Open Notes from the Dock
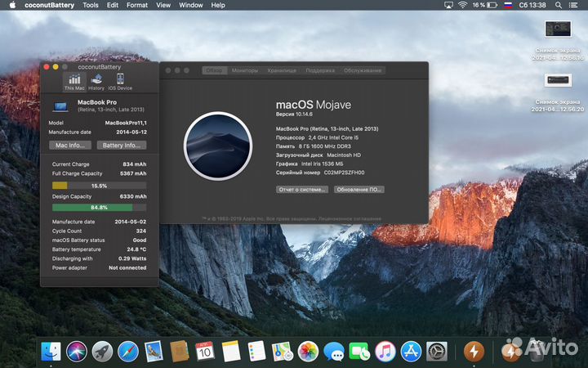Image resolution: width=588 pixels, height=368 pixels. [x=230, y=352]
